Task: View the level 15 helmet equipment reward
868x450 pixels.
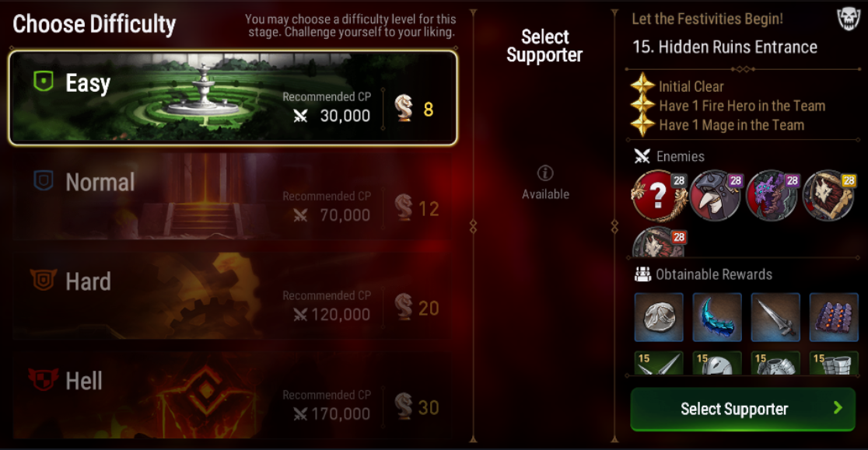Action: pyautogui.click(x=717, y=363)
